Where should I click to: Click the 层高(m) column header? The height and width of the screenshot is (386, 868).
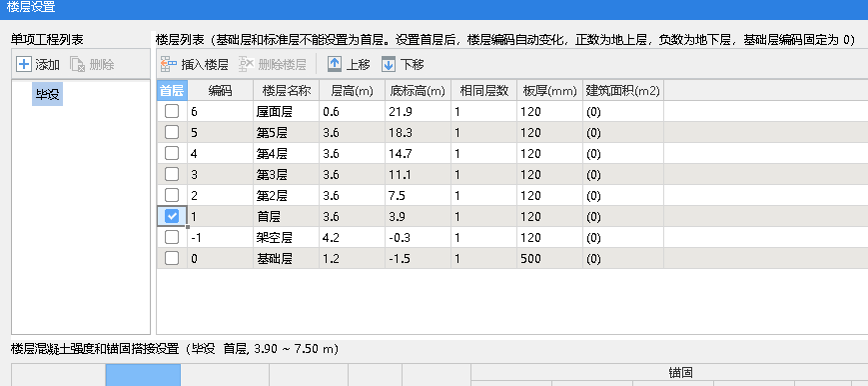[x=352, y=90]
